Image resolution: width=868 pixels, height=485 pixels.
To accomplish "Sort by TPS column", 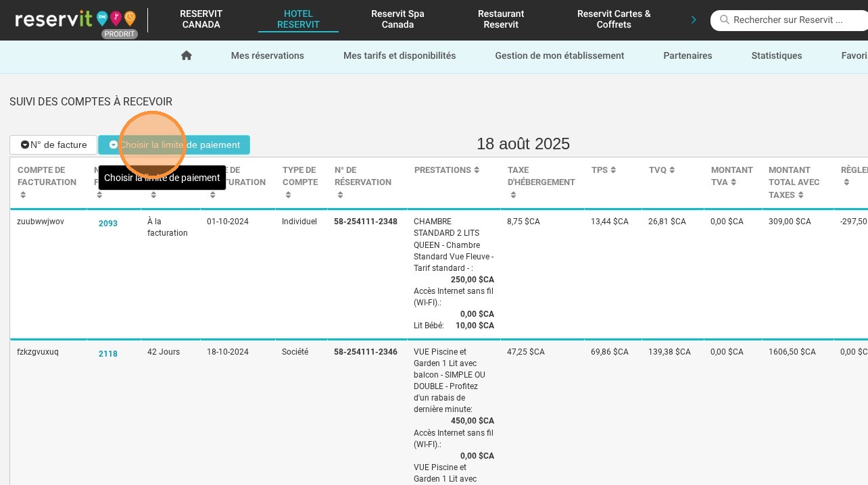I will pyautogui.click(x=613, y=170).
